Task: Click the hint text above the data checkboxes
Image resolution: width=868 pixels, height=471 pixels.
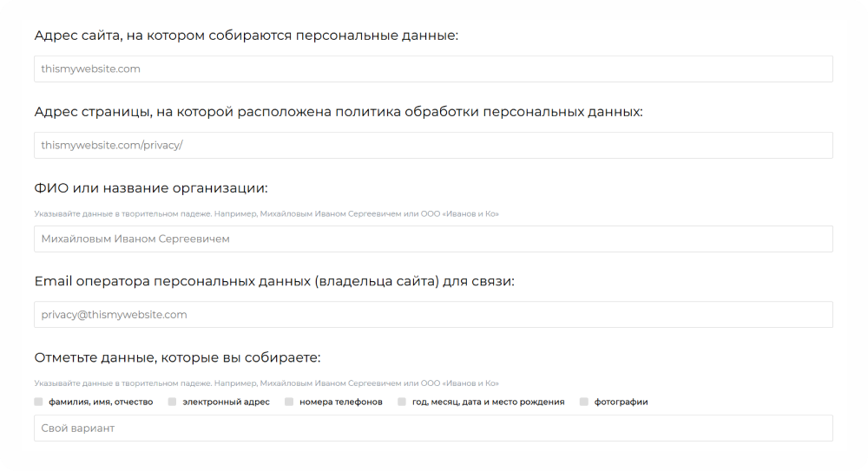Action: tap(266, 383)
